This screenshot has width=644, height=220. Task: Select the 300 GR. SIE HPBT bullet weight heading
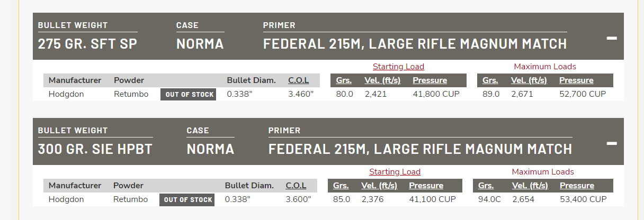pyautogui.click(x=95, y=149)
